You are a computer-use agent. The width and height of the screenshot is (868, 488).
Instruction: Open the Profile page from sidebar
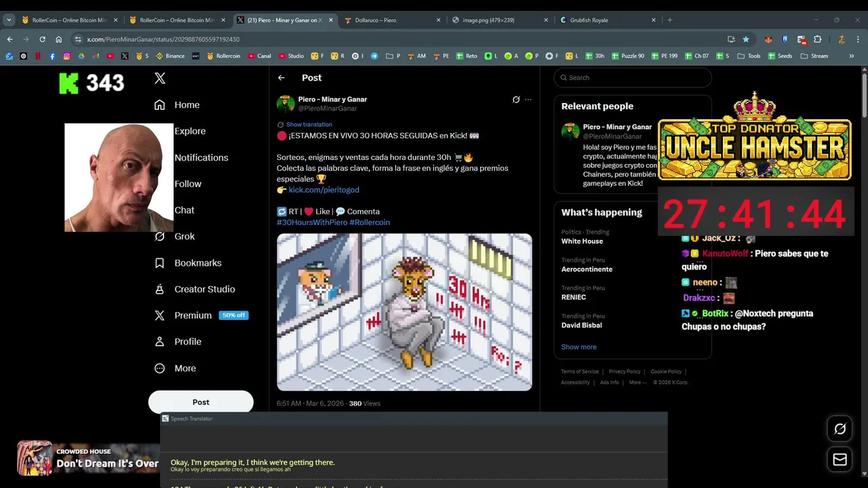tap(178, 342)
